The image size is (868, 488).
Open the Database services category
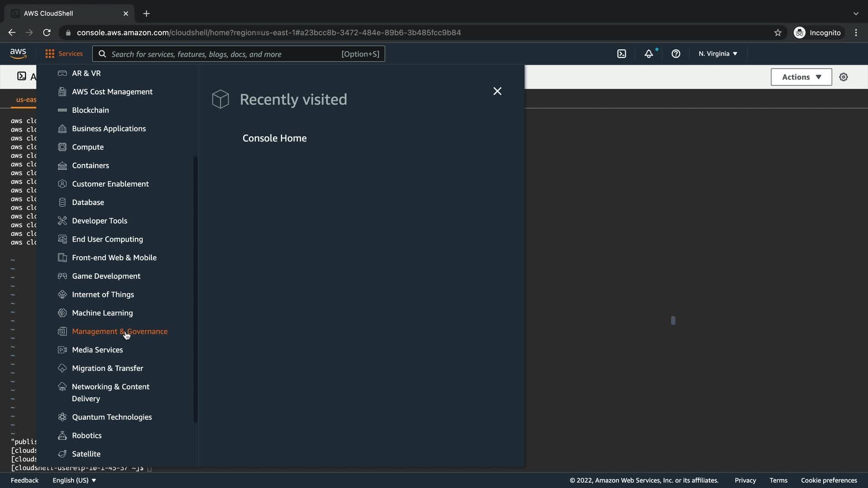[88, 202]
